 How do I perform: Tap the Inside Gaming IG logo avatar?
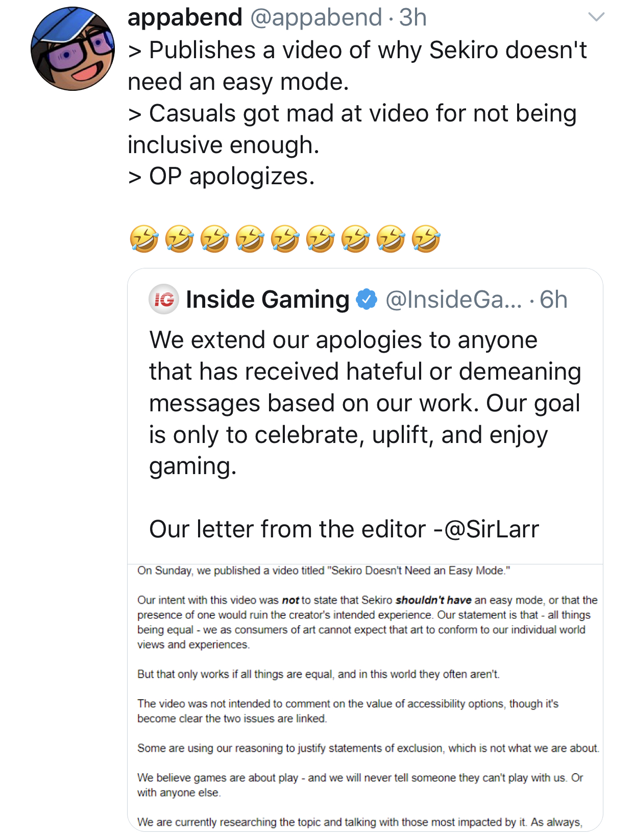pos(164,299)
